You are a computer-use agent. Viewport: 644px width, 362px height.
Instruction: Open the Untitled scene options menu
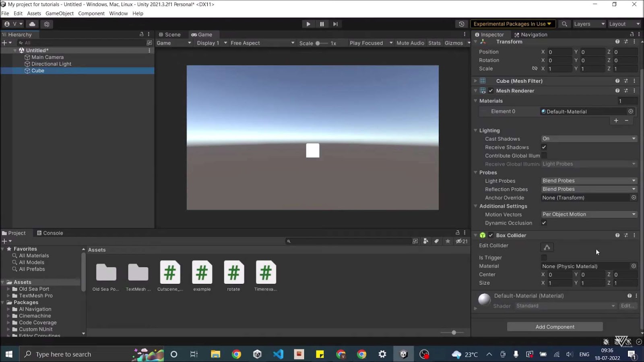tap(149, 51)
